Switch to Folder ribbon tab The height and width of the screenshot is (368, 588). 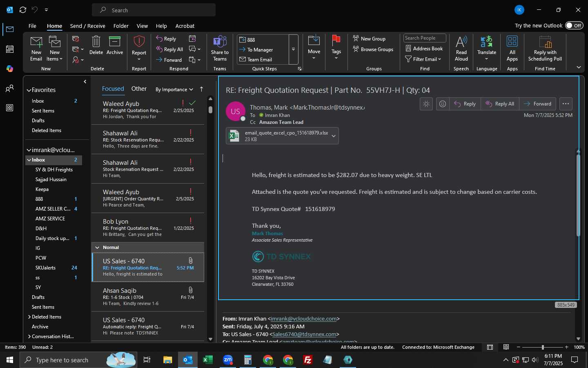coord(121,26)
